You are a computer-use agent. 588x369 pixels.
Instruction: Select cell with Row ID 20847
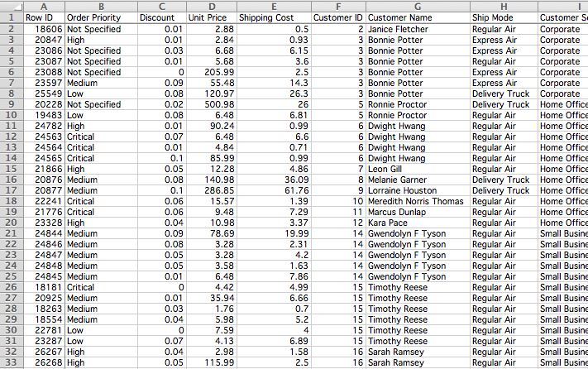tap(45, 40)
